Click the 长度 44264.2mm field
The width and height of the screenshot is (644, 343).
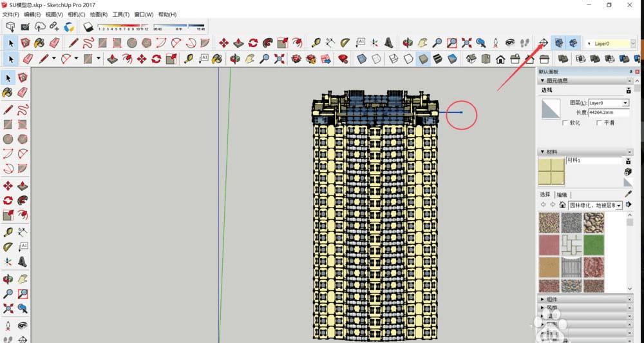(609, 113)
